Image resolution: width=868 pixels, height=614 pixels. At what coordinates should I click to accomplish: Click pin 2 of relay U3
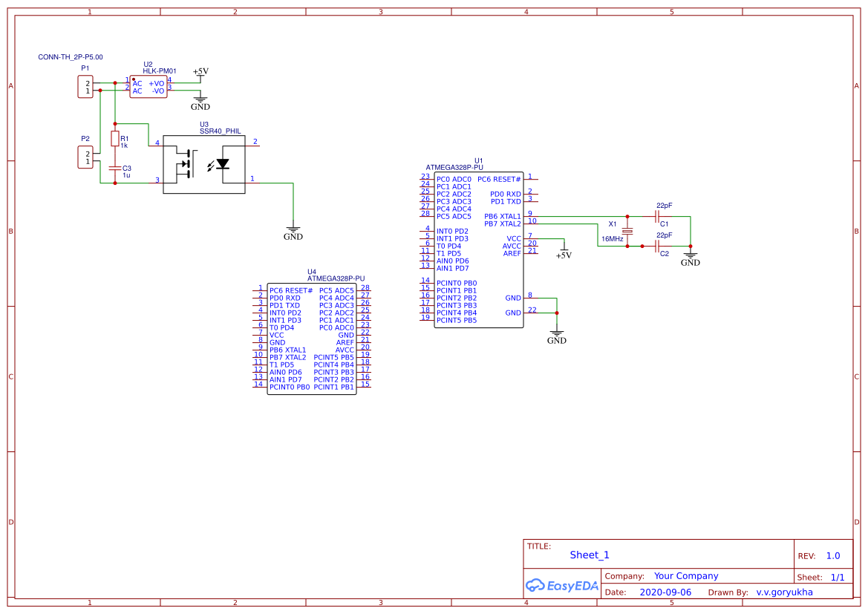[x=253, y=145]
